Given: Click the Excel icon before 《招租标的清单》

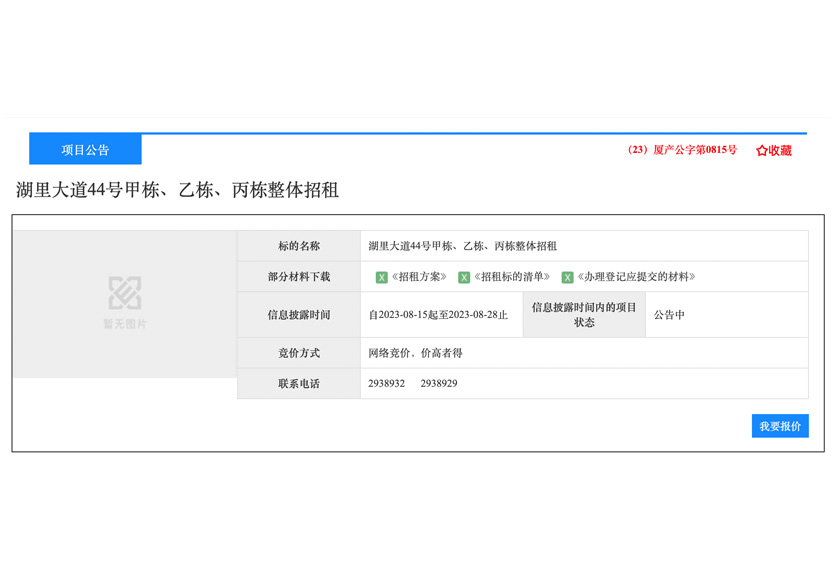Looking at the screenshot, I should click(x=464, y=277).
